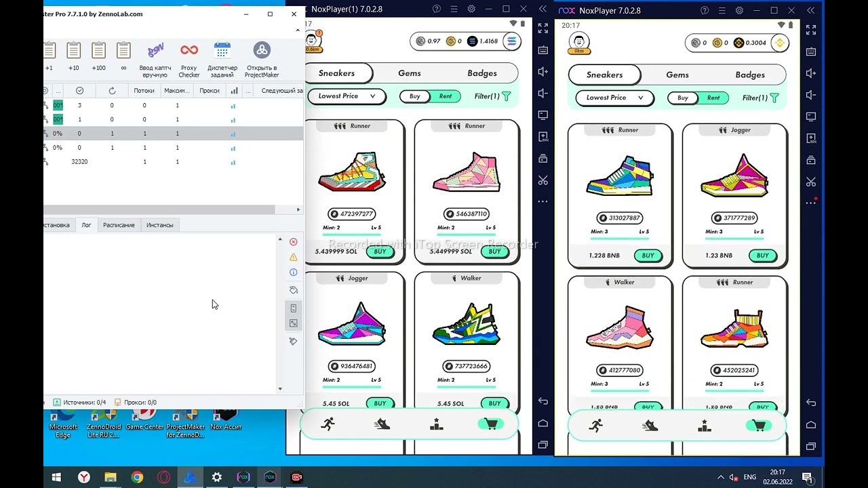Select the task row showing 32320
This screenshot has width=868, height=488.
(x=173, y=162)
